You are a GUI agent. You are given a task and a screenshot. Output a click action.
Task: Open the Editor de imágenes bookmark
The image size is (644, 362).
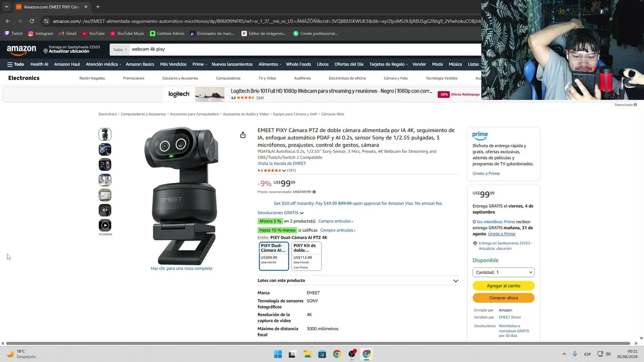click(x=264, y=34)
